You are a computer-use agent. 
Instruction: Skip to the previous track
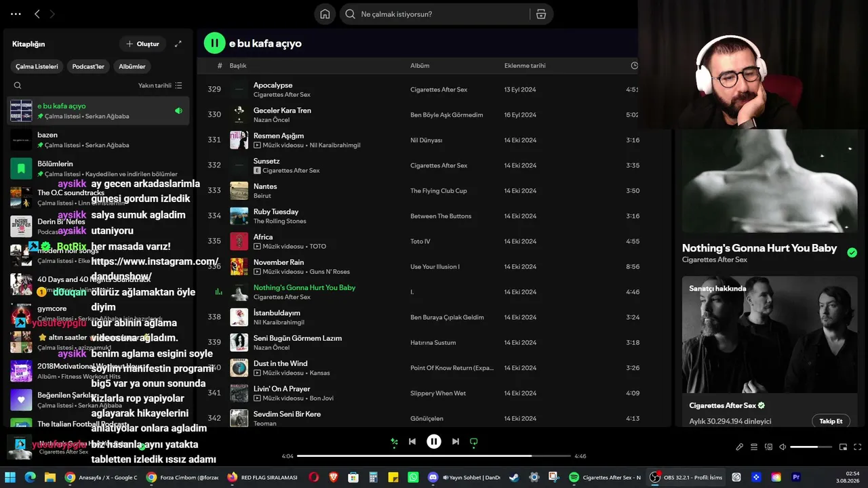click(x=412, y=441)
